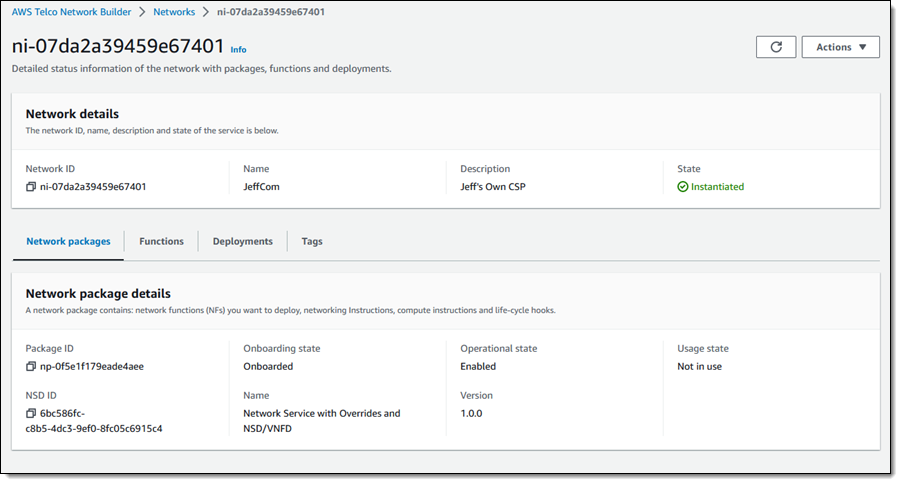
Task: Click the ni-07da2a39459e67401 breadcrumb text
Action: click(271, 12)
